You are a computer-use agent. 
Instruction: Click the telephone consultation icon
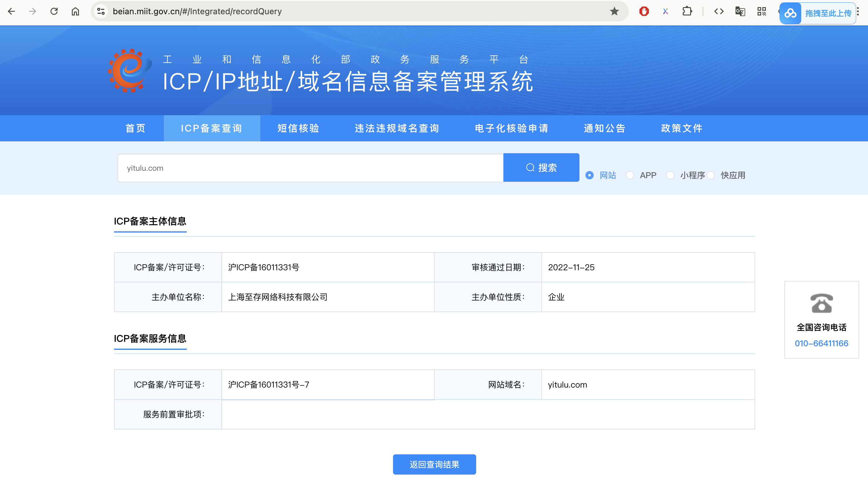coord(821,303)
